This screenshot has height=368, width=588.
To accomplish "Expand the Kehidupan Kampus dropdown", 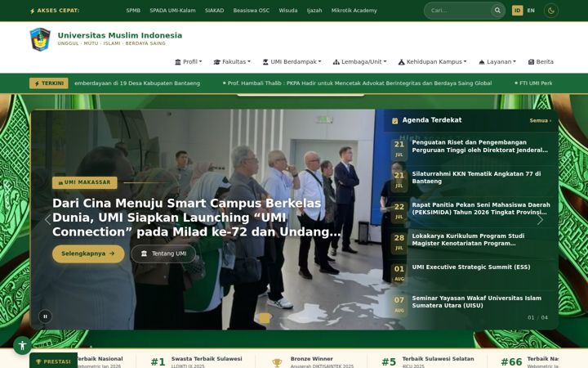I will coord(432,62).
